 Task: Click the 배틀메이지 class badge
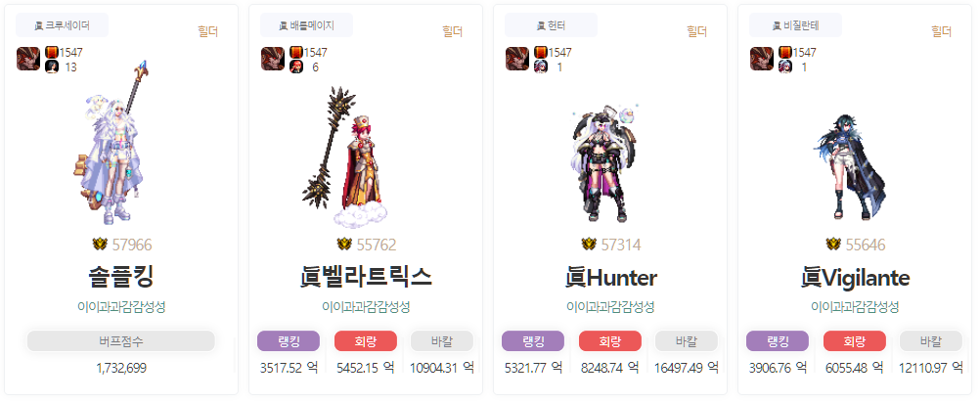[x=306, y=25]
